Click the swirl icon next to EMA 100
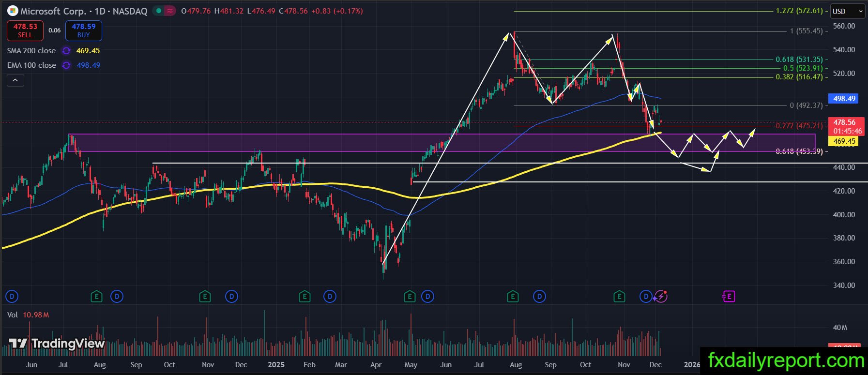The height and width of the screenshot is (375, 868). pos(66,65)
